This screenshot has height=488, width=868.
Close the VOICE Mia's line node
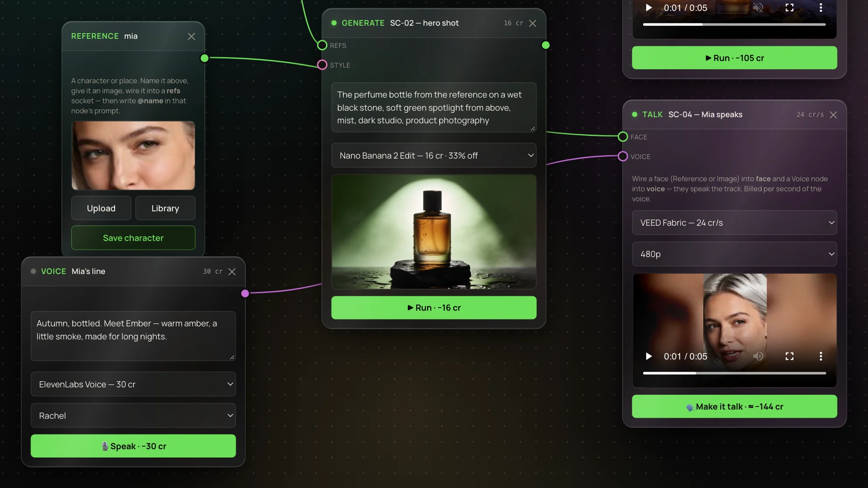(232, 272)
